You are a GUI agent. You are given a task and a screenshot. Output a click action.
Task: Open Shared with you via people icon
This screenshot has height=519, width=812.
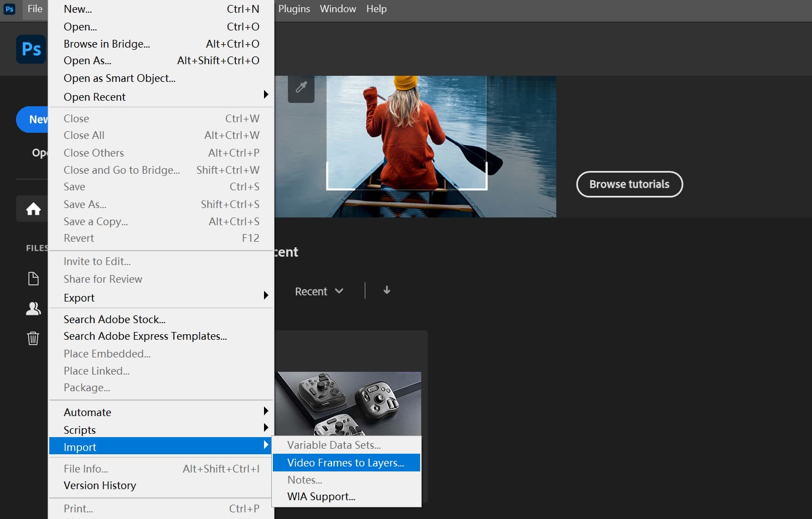coord(33,308)
